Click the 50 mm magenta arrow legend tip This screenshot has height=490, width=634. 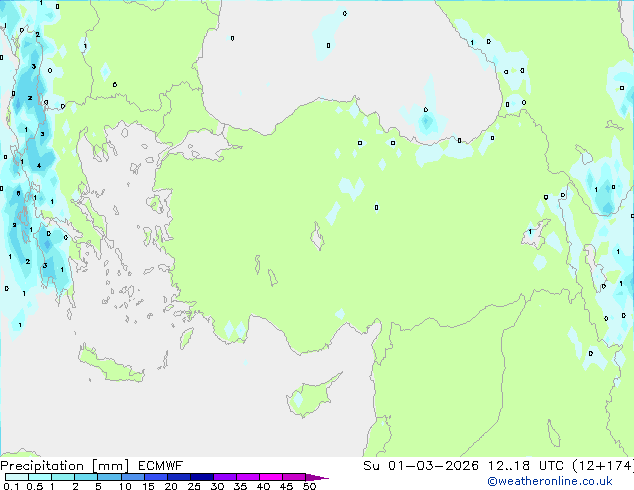pyautogui.click(x=320, y=478)
